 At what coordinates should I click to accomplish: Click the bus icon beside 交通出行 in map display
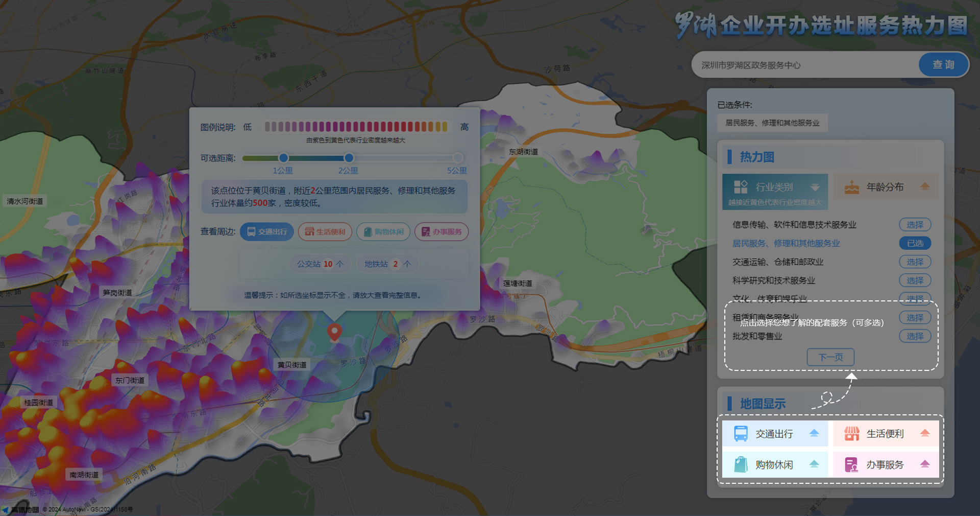pos(741,434)
